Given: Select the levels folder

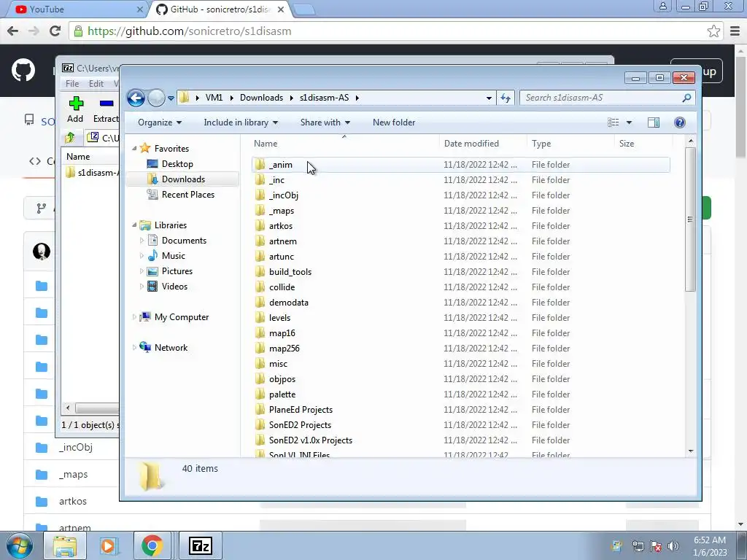Looking at the screenshot, I should coord(279,318).
